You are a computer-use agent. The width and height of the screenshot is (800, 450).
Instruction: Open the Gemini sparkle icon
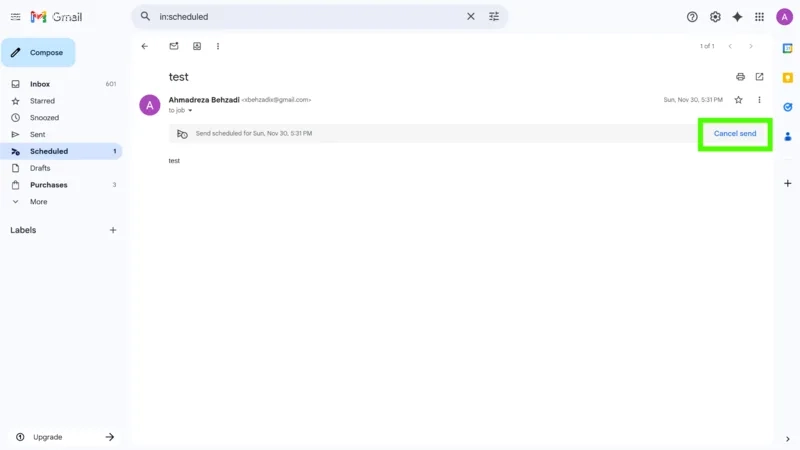pos(737,17)
